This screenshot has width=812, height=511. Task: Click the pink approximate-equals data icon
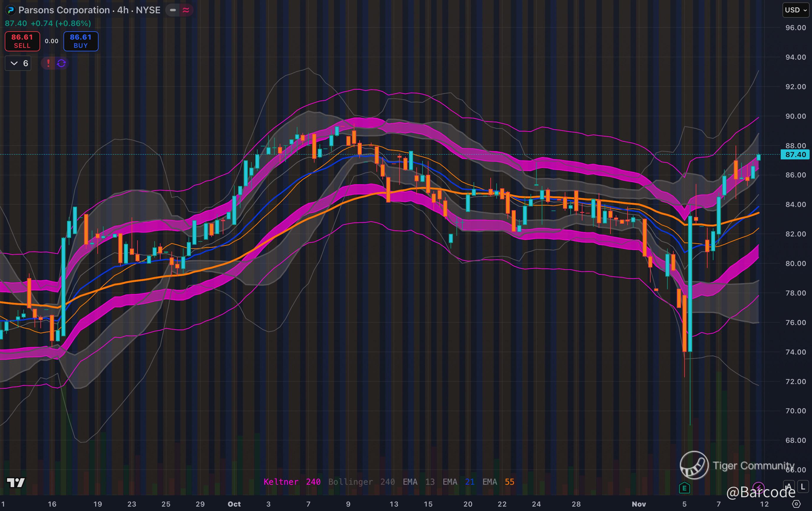186,10
